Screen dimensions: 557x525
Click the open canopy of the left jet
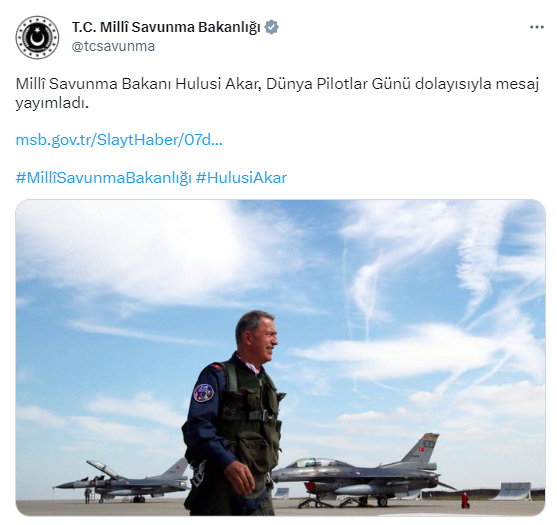coord(102,468)
